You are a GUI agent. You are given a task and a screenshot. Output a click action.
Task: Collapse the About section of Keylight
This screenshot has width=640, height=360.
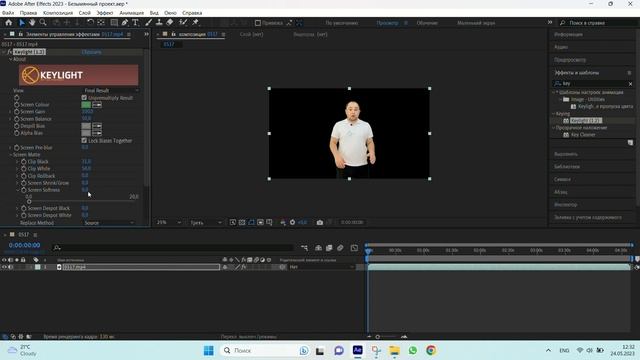point(11,59)
